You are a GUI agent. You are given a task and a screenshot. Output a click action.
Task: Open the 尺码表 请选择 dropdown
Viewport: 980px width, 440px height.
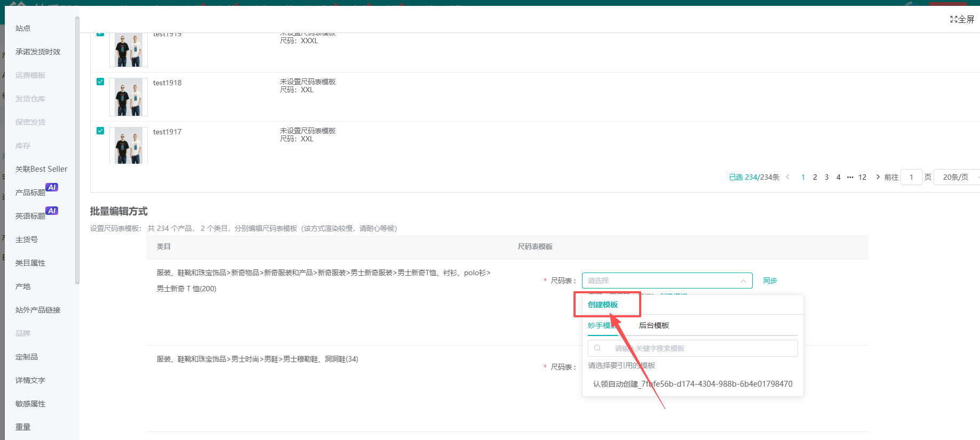coord(667,281)
